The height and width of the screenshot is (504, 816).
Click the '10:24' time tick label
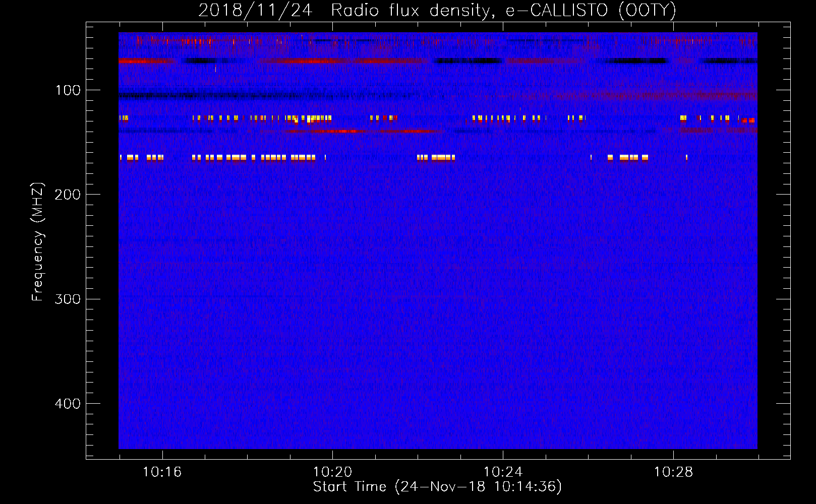(x=503, y=472)
